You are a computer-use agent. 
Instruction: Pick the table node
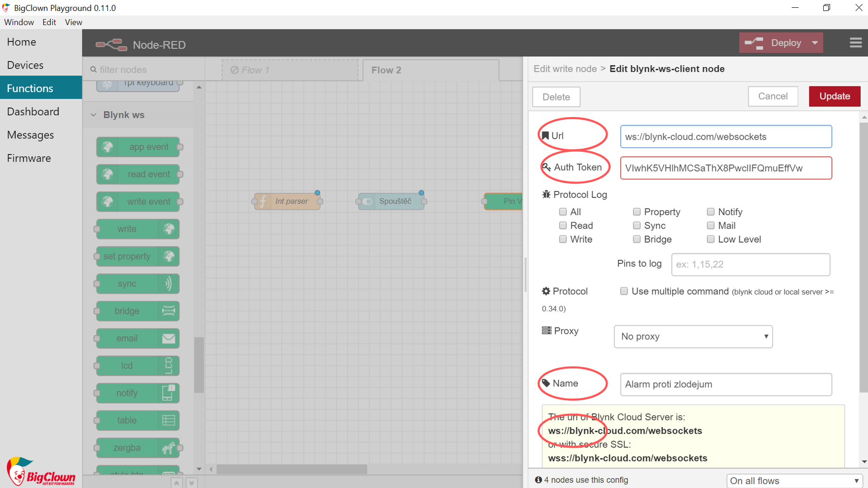(138, 420)
